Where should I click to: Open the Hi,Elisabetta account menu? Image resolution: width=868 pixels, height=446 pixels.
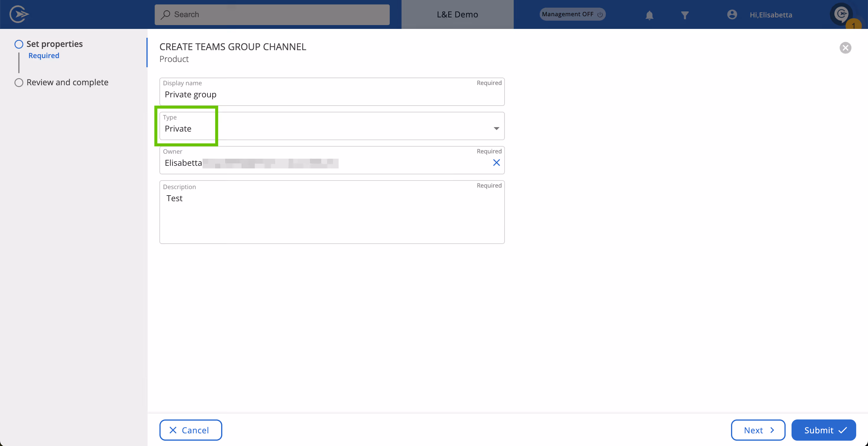[771, 15]
